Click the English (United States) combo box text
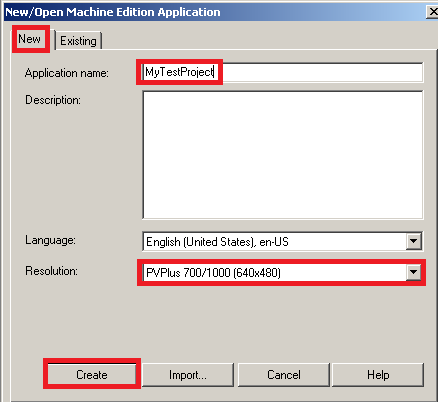This screenshot has width=438, height=402. coord(217,242)
